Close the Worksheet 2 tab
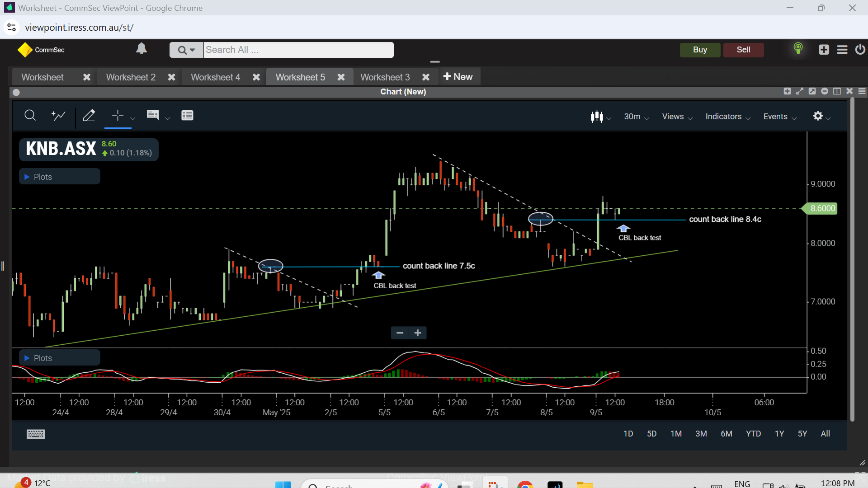Image resolution: width=868 pixels, height=488 pixels. [x=171, y=77]
